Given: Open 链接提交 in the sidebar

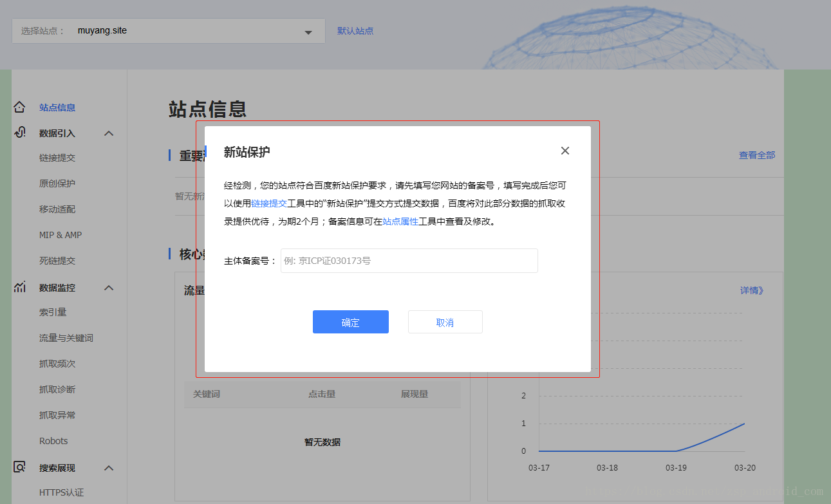Looking at the screenshot, I should click(x=57, y=158).
